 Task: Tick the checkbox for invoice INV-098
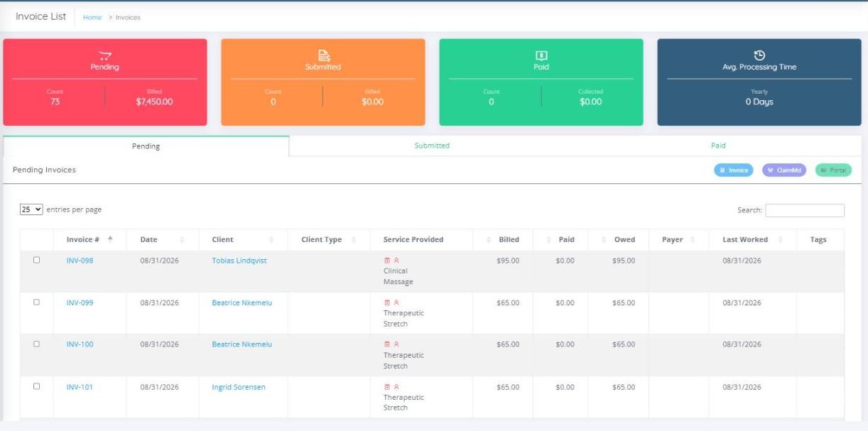coord(37,260)
